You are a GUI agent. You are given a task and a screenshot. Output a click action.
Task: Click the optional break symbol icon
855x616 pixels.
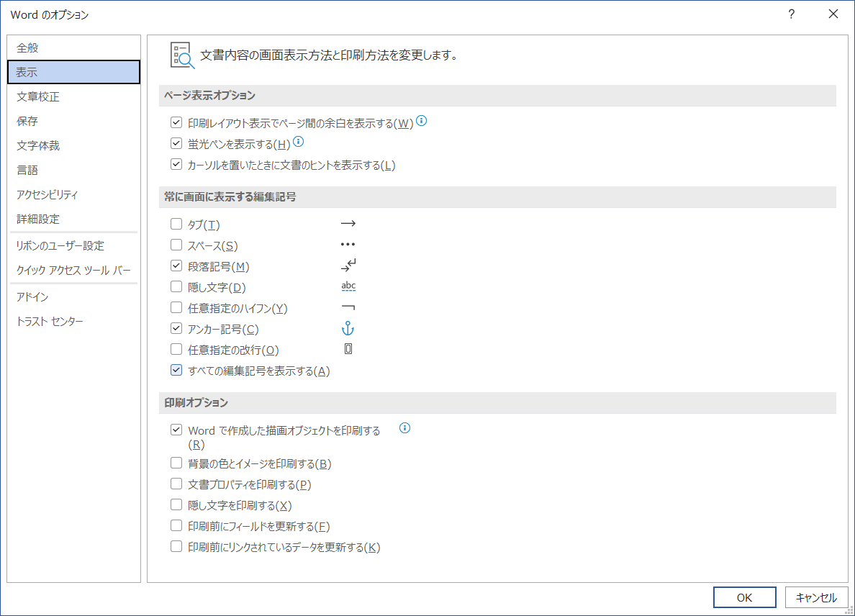[x=348, y=349]
